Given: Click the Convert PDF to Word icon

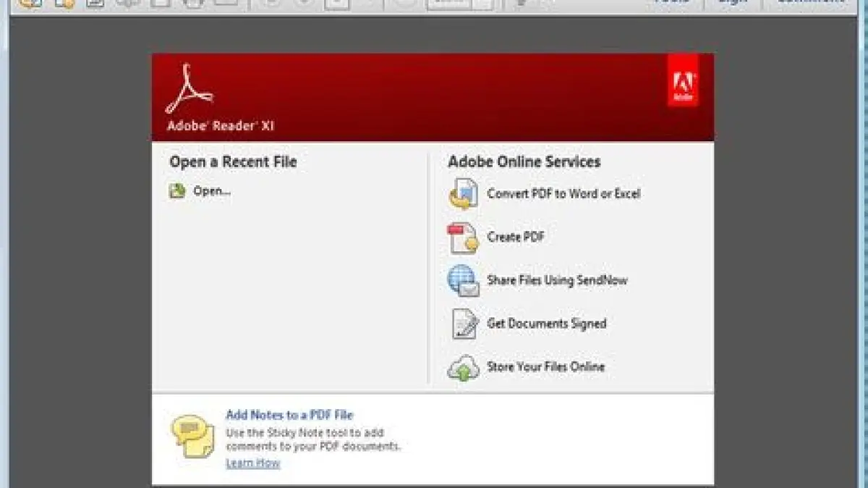Looking at the screenshot, I should pyautogui.click(x=463, y=194).
